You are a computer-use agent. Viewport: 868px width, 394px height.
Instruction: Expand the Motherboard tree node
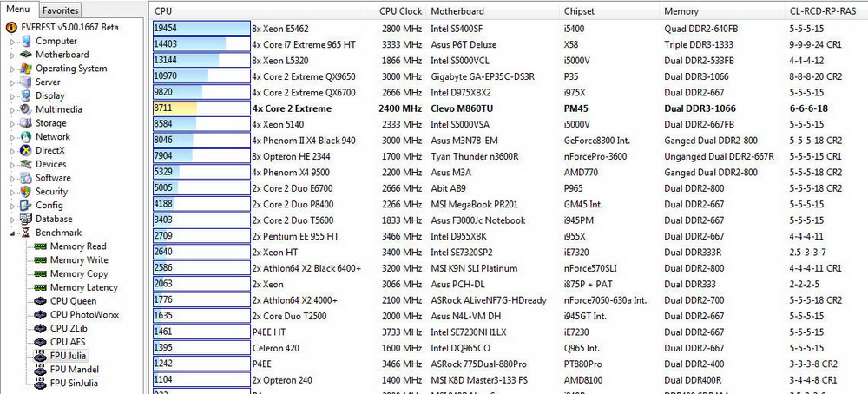click(x=12, y=55)
